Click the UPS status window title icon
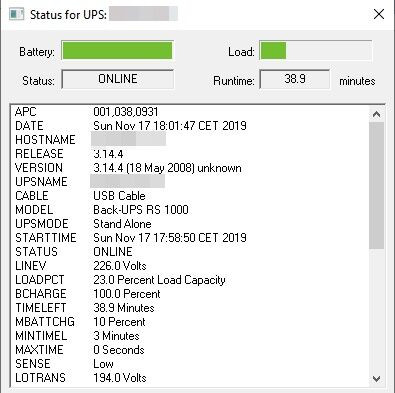 (x=17, y=14)
